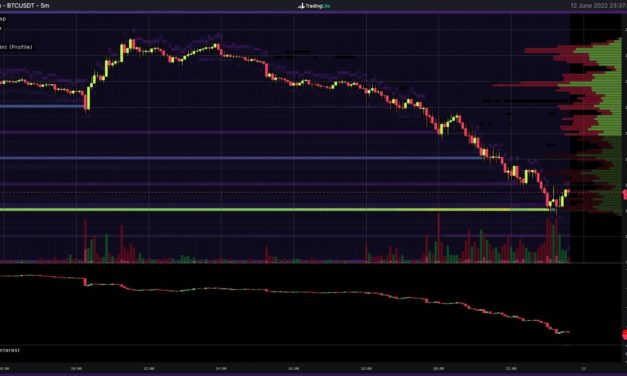Click the 20:00 label on the time axis

438,368
